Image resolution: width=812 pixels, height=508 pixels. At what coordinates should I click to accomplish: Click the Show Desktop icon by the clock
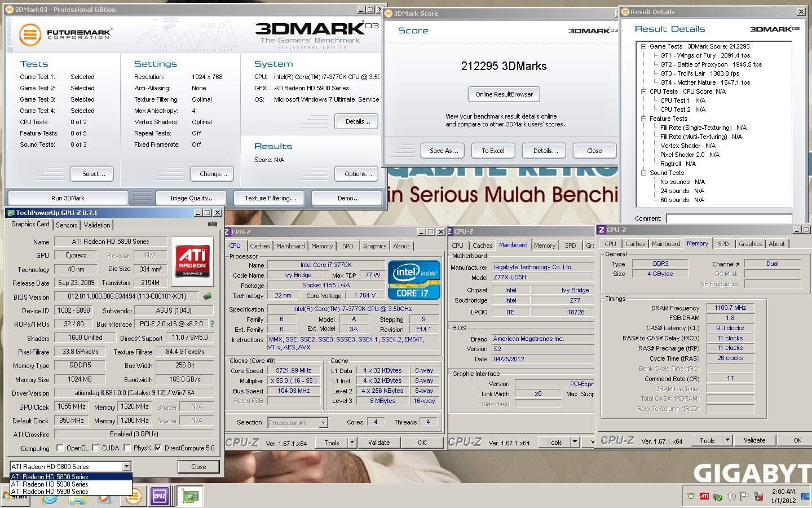point(806,496)
